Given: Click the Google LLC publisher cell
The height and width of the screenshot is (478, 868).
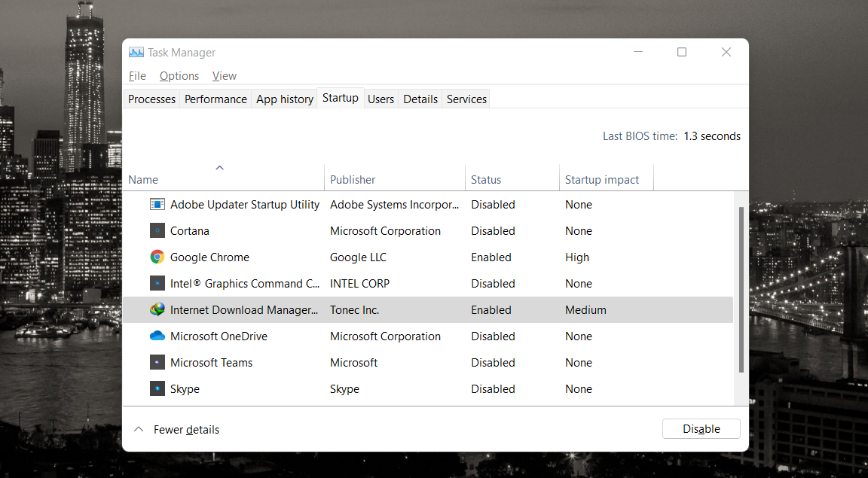Looking at the screenshot, I should click(358, 257).
